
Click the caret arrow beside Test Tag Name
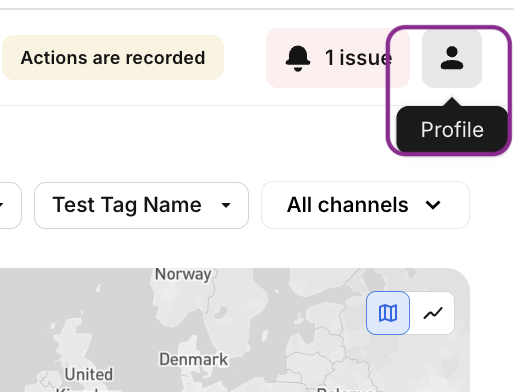click(x=226, y=205)
